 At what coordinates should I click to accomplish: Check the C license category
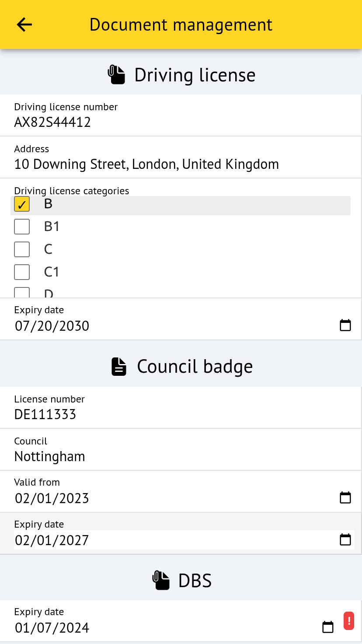[22, 249]
